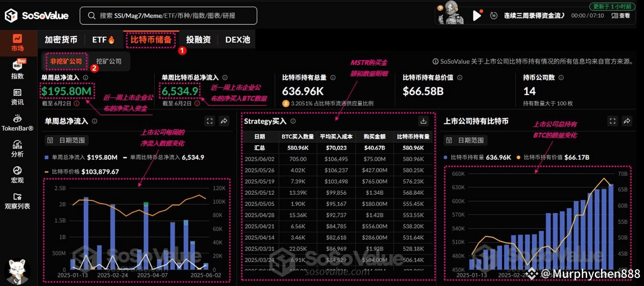
Task: Open the 市场 market sidebar item
Action: (18, 43)
